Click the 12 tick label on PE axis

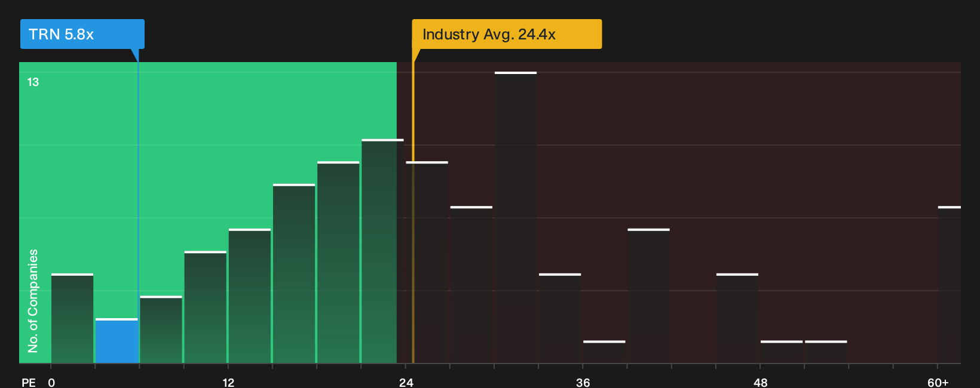tap(228, 383)
